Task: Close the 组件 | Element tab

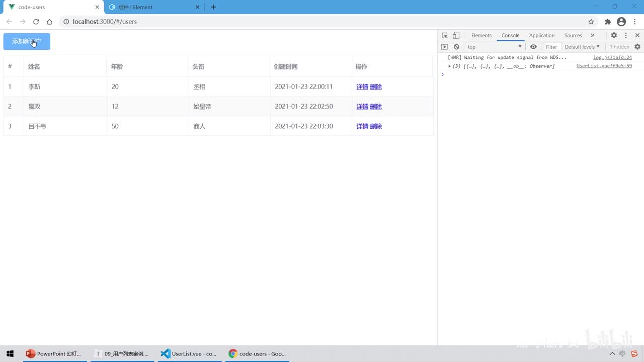Action: click(x=198, y=7)
